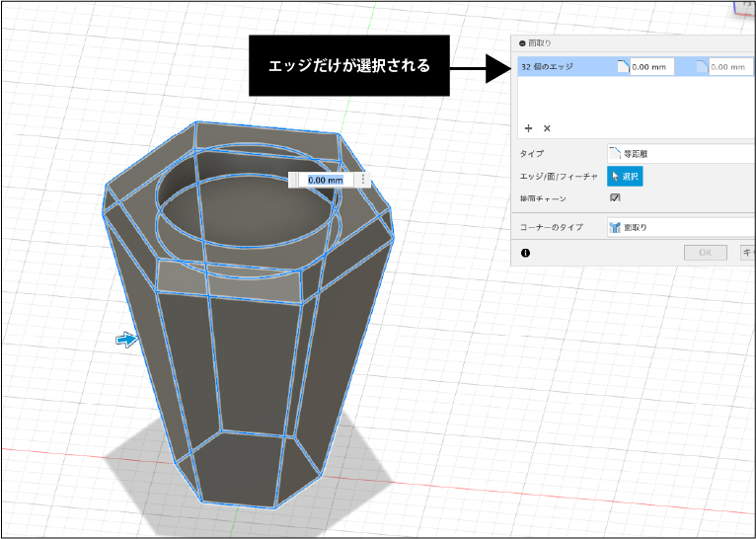Toggle the 接面チェーン checkbox
The height and width of the screenshot is (539, 756).
point(616,197)
